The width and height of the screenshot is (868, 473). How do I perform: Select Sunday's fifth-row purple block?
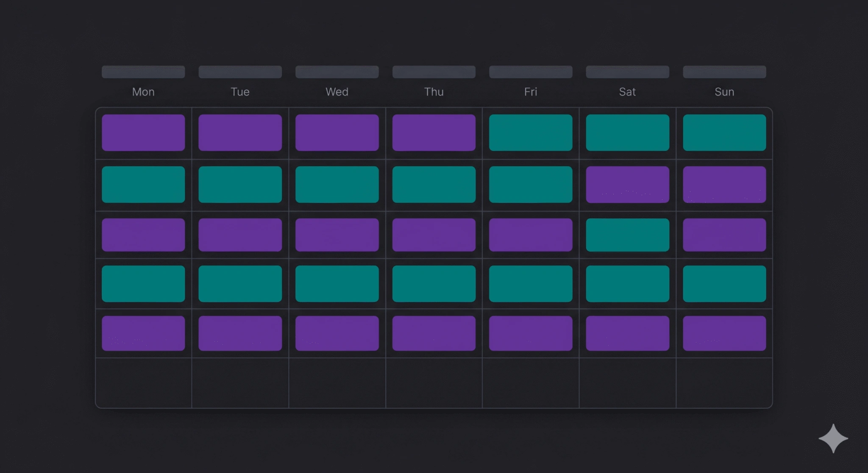point(724,333)
